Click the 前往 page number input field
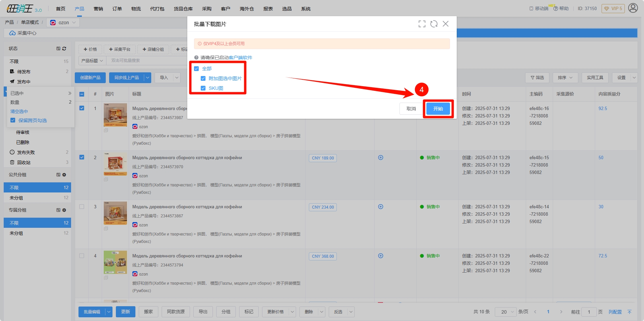This screenshot has height=321, width=644. pos(589,312)
